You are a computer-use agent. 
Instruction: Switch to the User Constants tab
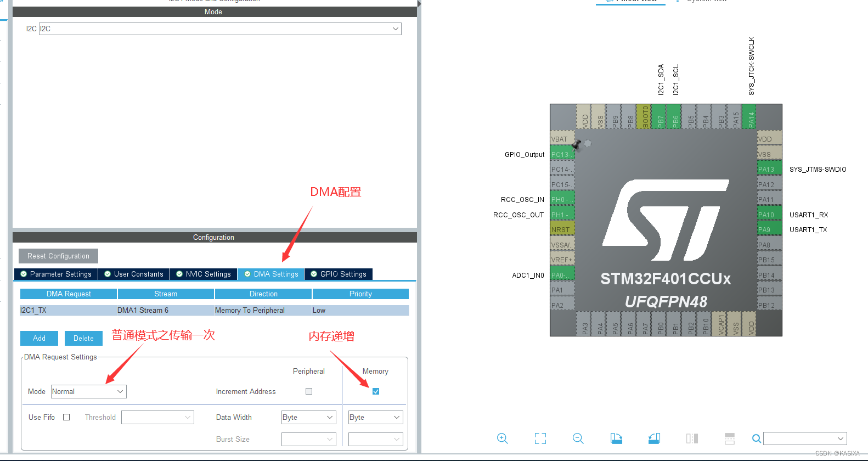pyautogui.click(x=134, y=274)
